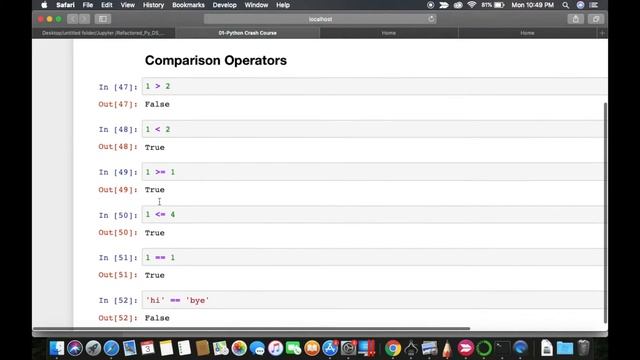Open Wi-Fi status menu
Image resolution: width=640 pixels, height=360 pixels.
coord(471,5)
